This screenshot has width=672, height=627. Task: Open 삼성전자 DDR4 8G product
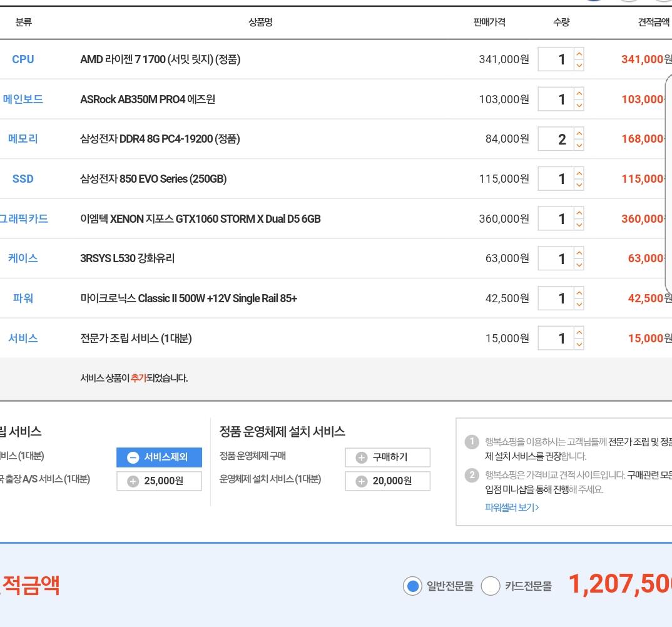click(x=160, y=139)
